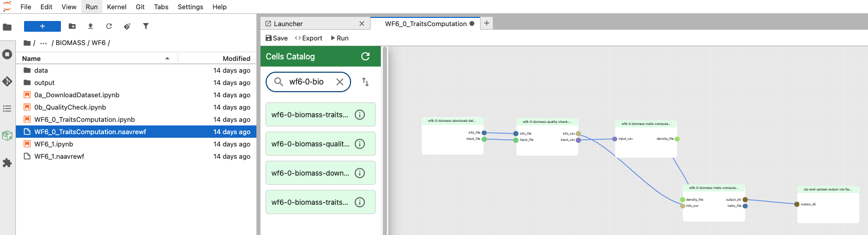Refresh the file browser list
Screen dimensions: 868x235
(109, 26)
